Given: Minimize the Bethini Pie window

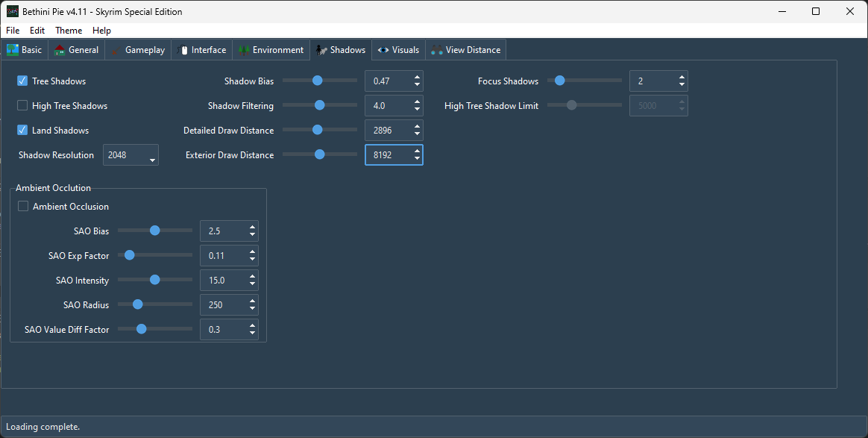Looking at the screenshot, I should (782, 11).
